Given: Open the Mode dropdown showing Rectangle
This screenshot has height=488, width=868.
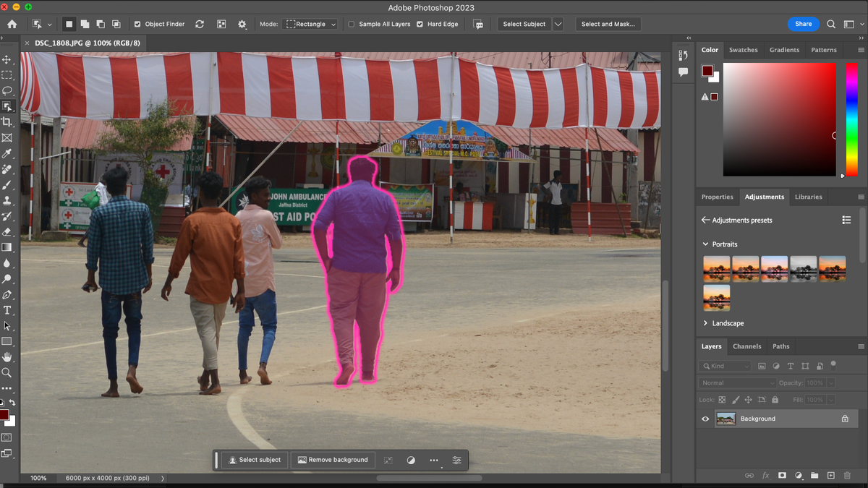Looking at the screenshot, I should (310, 24).
